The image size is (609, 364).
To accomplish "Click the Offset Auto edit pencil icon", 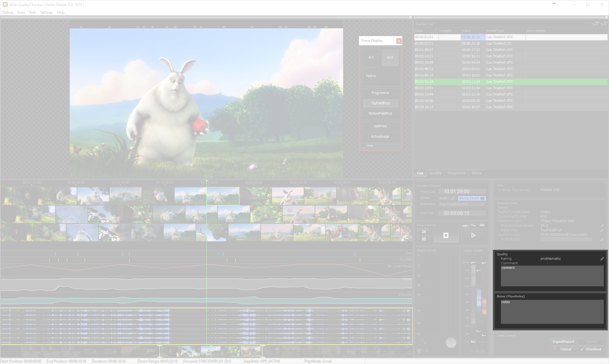I will (x=453, y=198).
